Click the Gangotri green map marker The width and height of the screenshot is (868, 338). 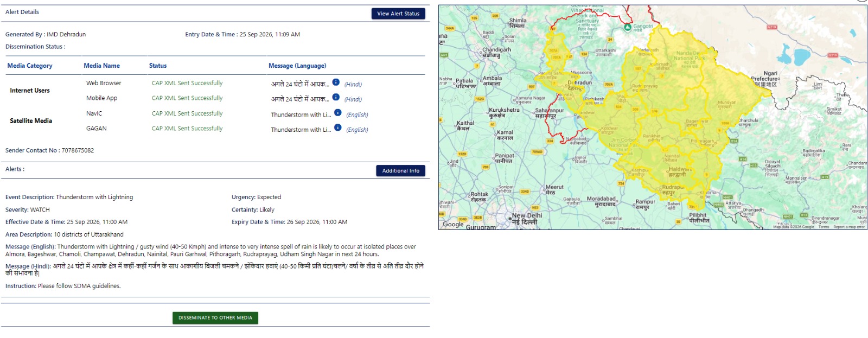click(628, 27)
